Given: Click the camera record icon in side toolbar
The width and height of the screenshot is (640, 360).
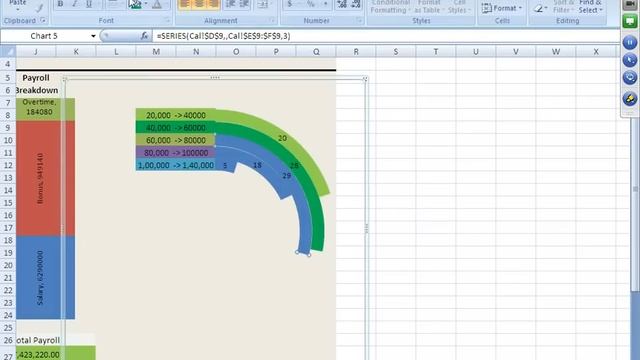Looking at the screenshot, I should click(x=630, y=4).
